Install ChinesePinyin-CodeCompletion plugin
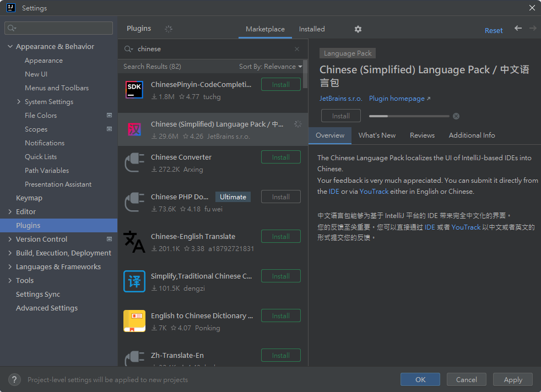Viewport: 541px width, 392px height. point(281,84)
